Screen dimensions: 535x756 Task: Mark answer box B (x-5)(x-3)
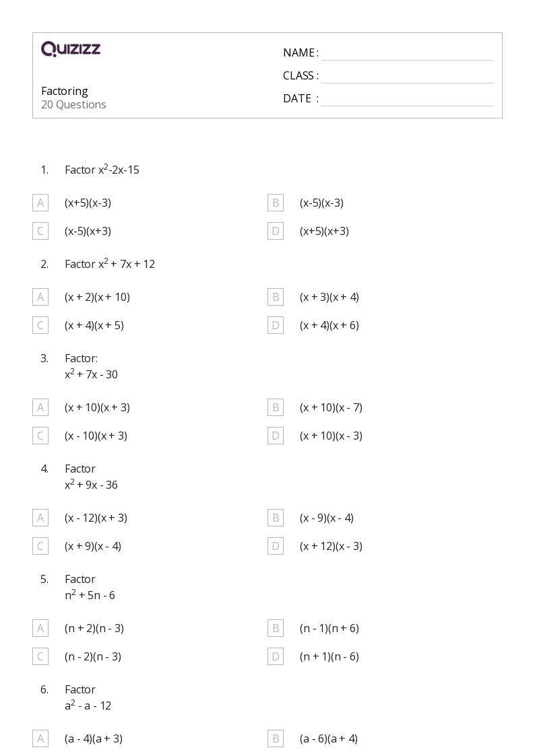(276, 203)
